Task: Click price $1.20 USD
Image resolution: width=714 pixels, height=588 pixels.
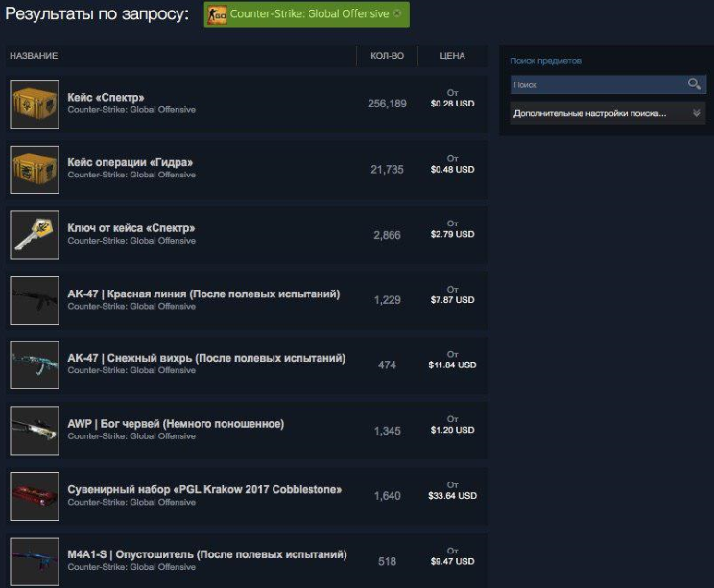Action: click(x=452, y=430)
